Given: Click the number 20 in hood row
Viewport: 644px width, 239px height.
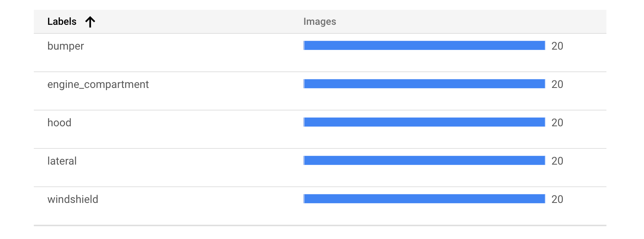Looking at the screenshot, I should tap(557, 123).
